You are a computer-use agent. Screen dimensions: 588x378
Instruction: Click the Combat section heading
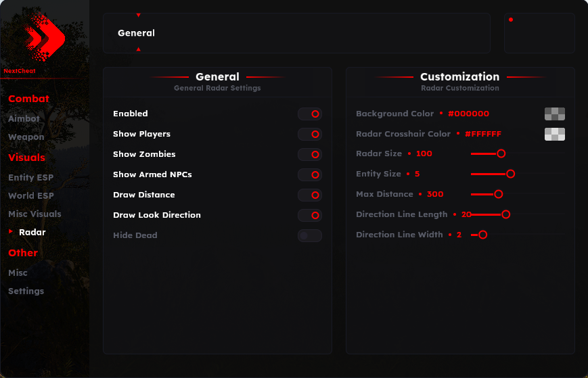29,99
